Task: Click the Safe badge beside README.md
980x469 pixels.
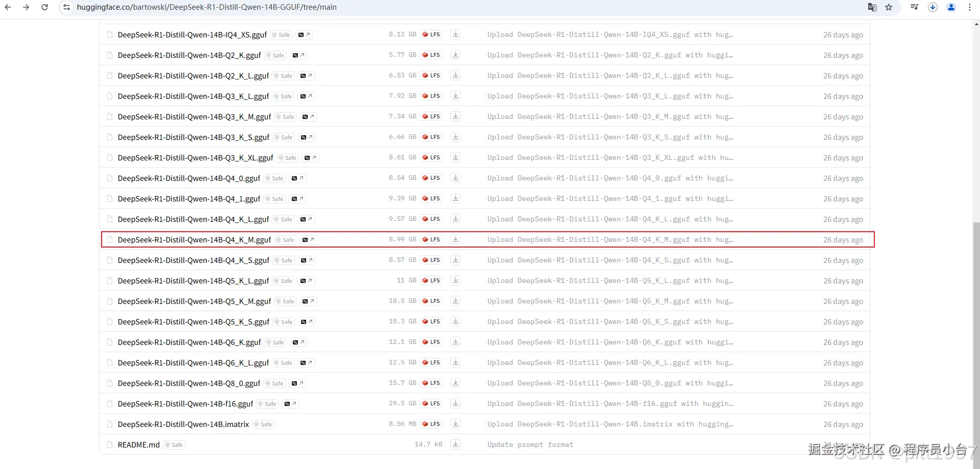Action: point(174,445)
